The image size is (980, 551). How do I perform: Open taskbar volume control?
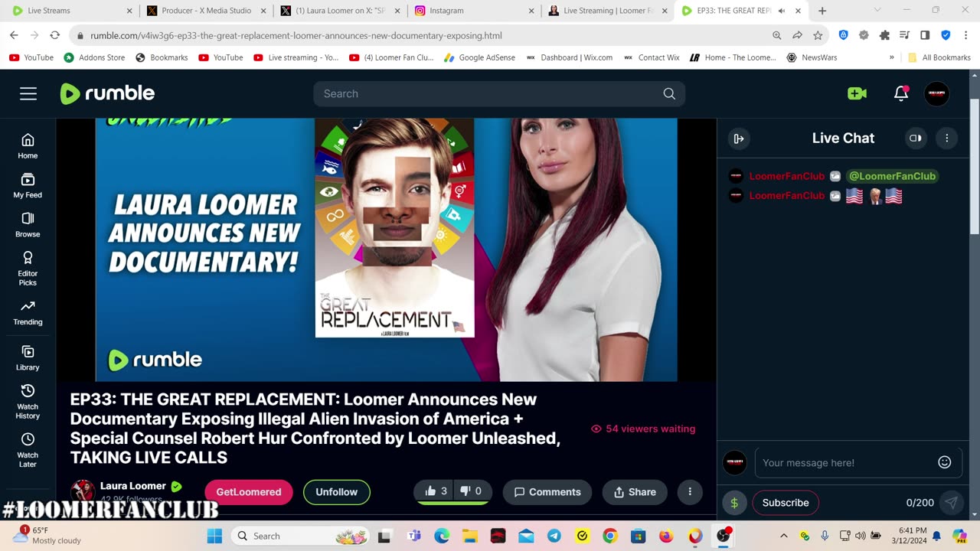click(861, 536)
